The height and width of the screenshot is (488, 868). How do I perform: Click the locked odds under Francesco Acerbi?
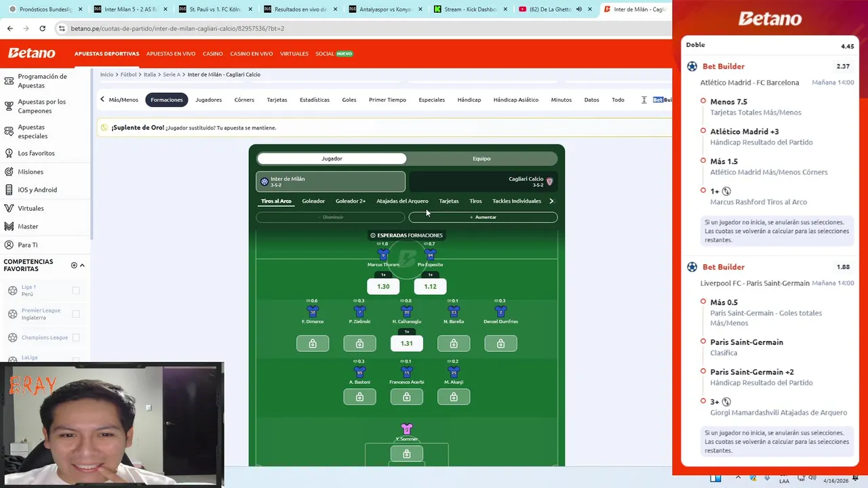[407, 397]
